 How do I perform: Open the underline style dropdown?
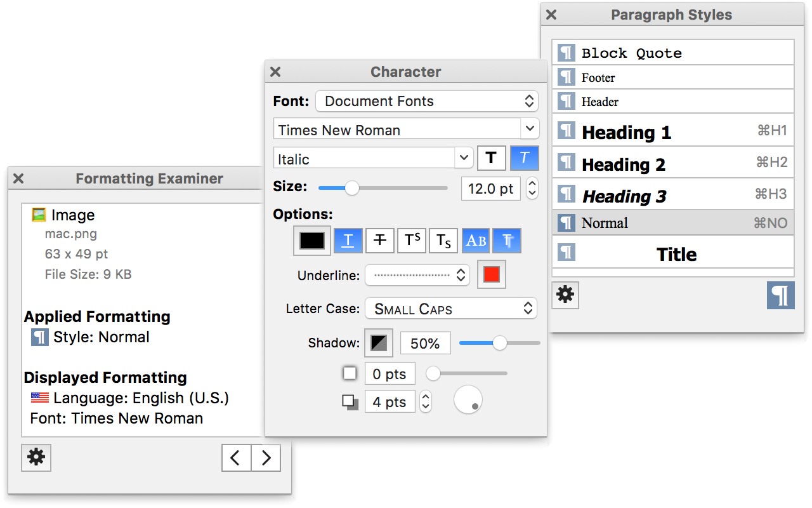click(417, 275)
